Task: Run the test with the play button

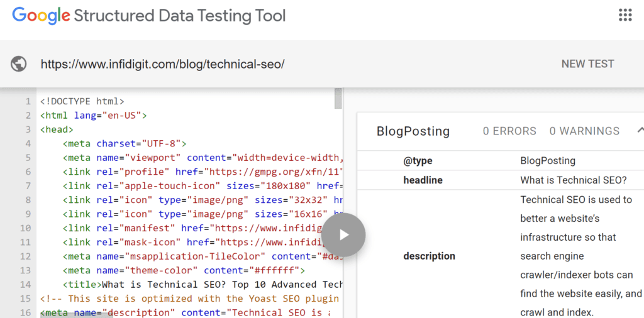Action: (343, 234)
